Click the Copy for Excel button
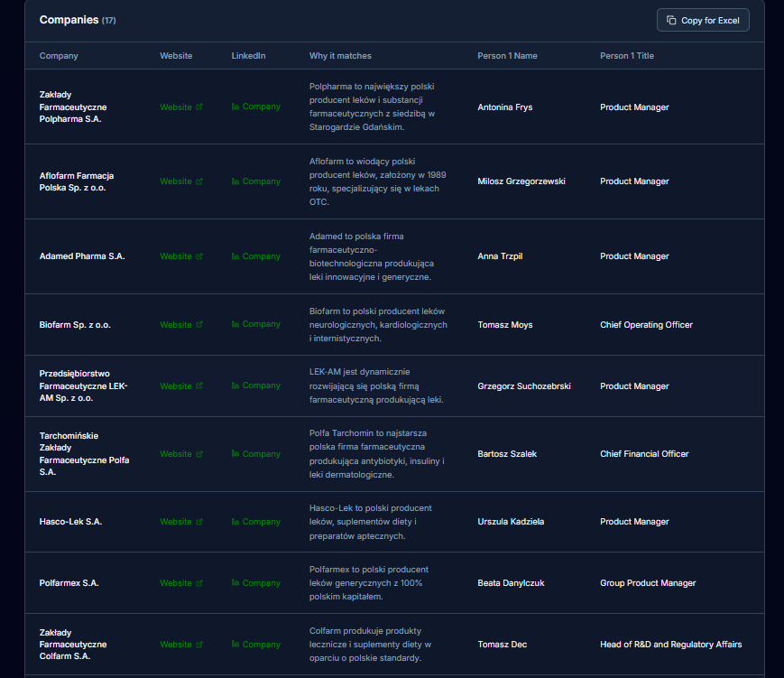The image size is (784, 678). click(x=703, y=20)
